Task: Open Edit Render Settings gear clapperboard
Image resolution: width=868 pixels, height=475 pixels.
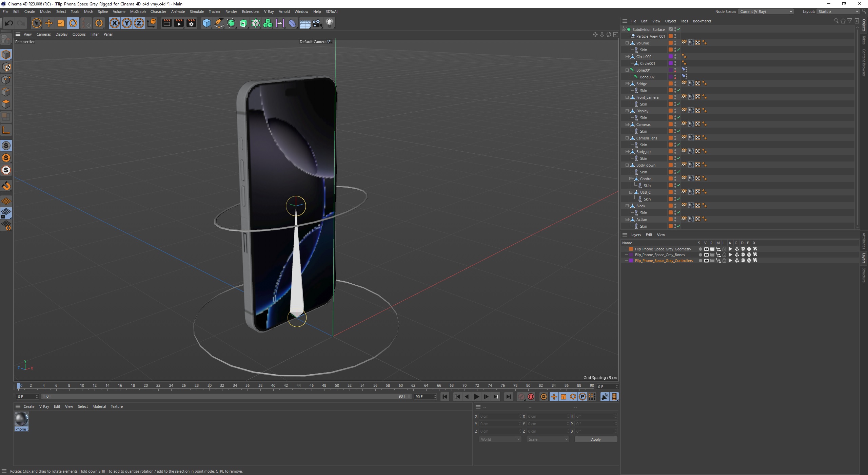Action: 191,23
